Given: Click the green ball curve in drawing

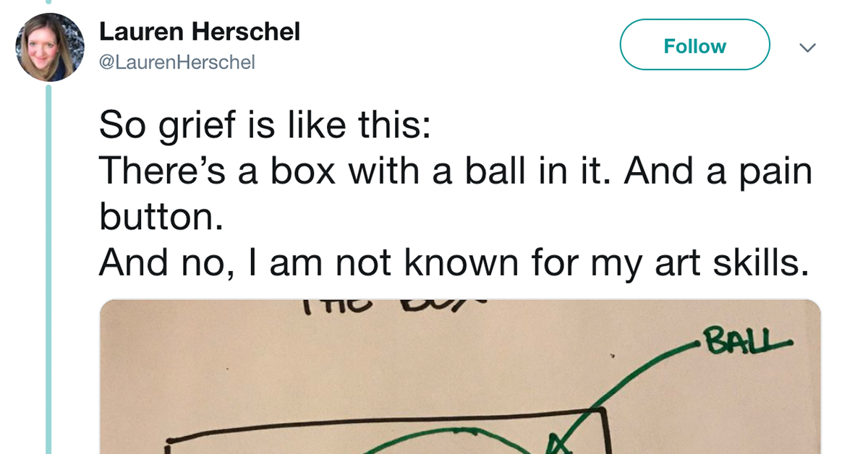Looking at the screenshot, I should coord(434,436).
